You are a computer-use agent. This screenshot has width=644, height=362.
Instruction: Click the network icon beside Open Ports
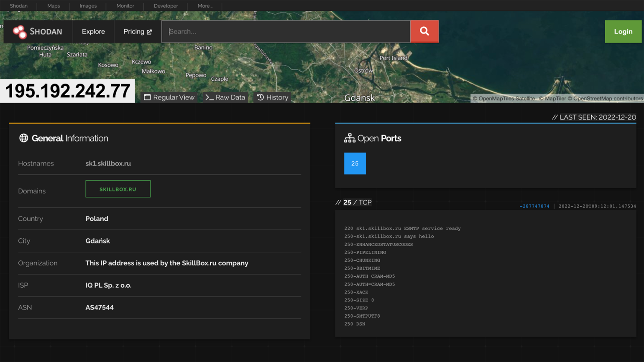[x=350, y=138]
